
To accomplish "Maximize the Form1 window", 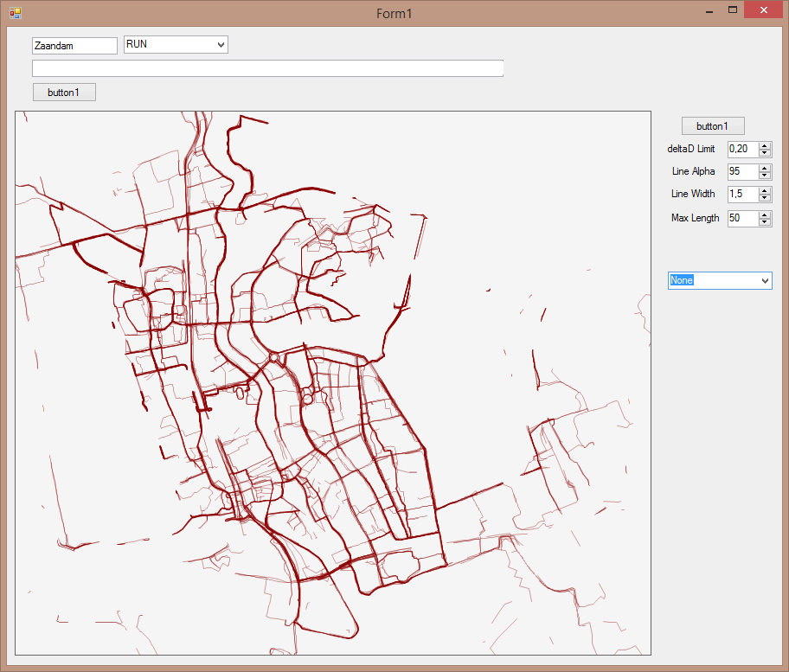I will click(733, 10).
